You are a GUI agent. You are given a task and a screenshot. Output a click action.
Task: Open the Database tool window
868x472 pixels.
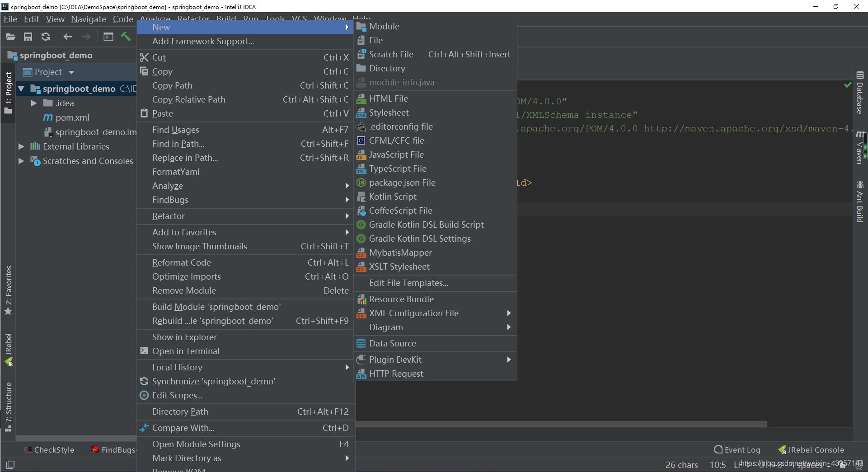(860, 93)
